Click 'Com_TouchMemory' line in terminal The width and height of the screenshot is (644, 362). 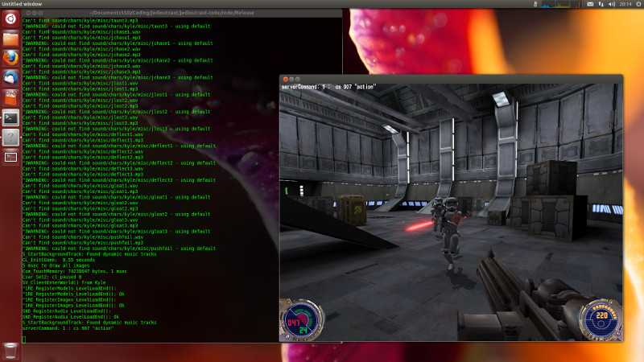pyautogui.click(x=74, y=271)
